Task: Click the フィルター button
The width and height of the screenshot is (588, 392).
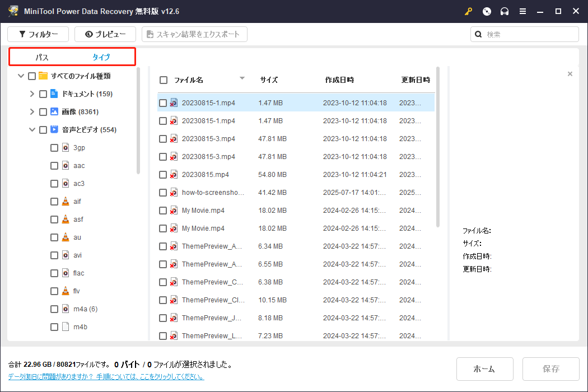Action: pos(38,34)
